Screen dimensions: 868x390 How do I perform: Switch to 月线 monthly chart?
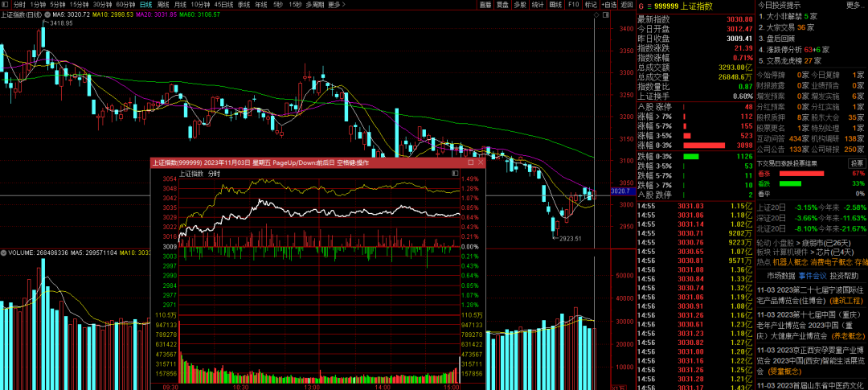(x=181, y=4)
